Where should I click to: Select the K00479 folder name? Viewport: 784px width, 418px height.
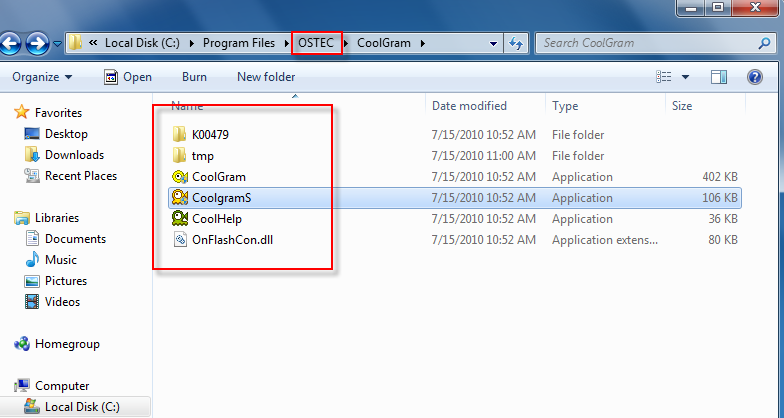210,135
